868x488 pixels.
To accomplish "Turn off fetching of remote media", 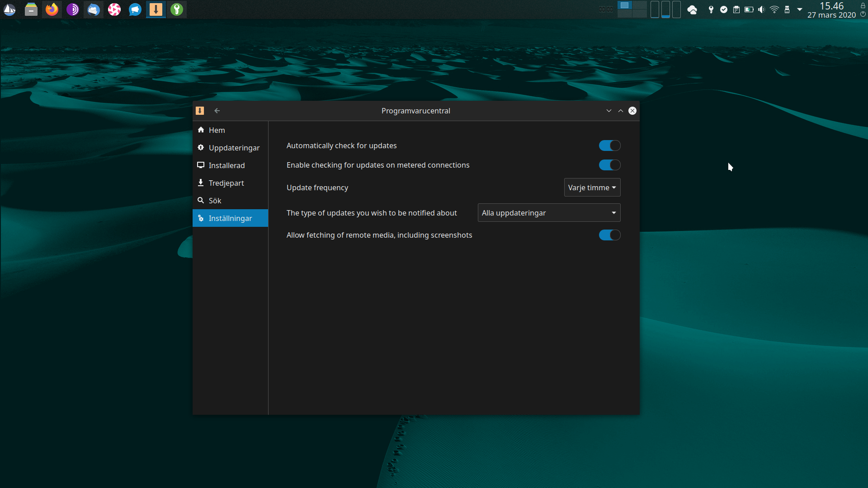I will 609,235.
